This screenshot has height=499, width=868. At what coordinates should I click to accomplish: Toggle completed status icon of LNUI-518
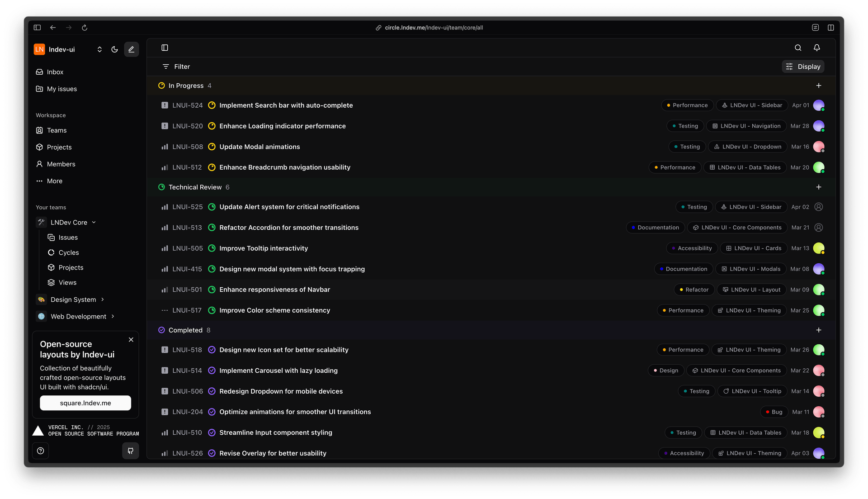(x=212, y=350)
